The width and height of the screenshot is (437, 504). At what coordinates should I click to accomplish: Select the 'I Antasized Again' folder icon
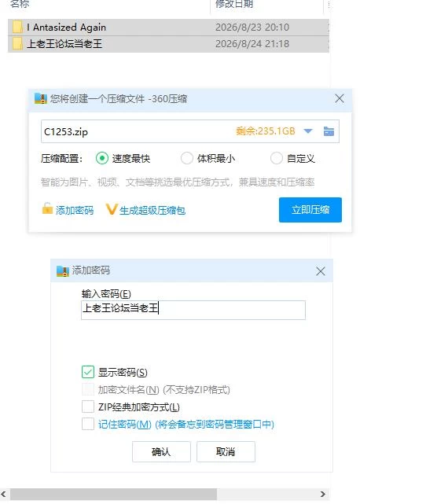point(17,27)
